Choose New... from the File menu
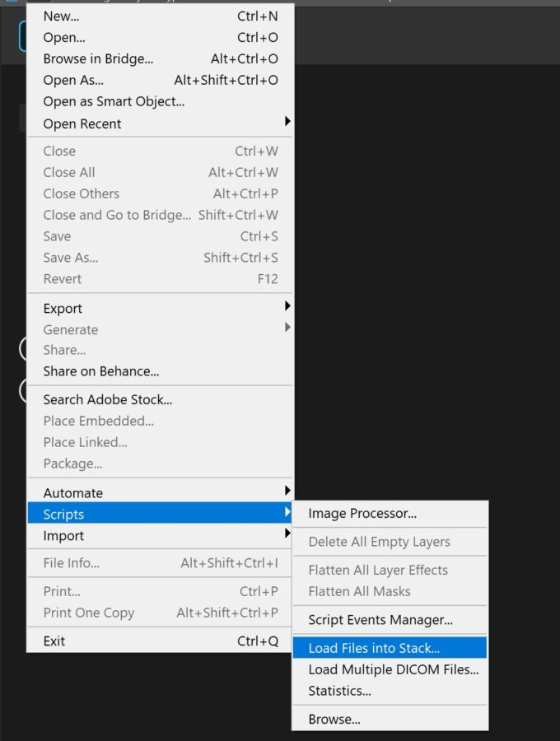The height and width of the screenshot is (741, 560). [161, 16]
